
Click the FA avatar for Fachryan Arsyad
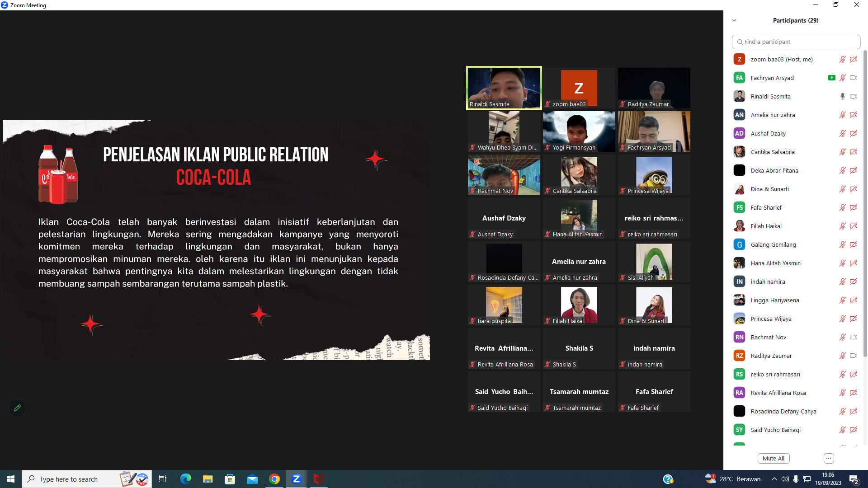[739, 78]
